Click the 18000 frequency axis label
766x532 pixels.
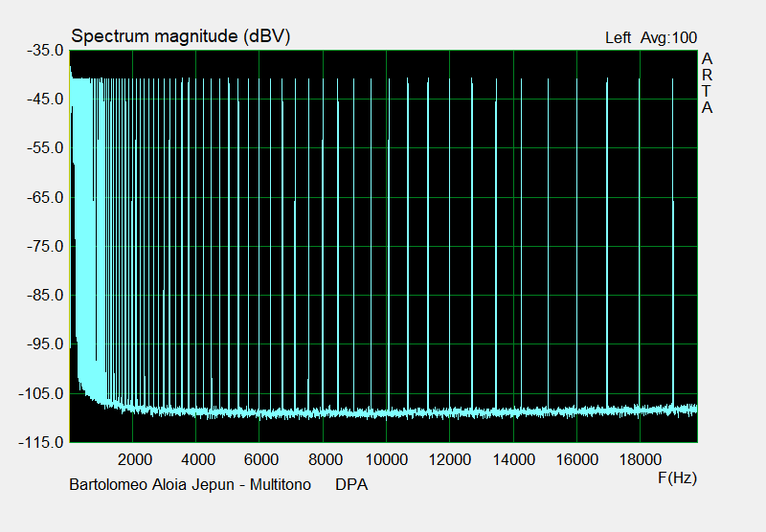coord(641,460)
